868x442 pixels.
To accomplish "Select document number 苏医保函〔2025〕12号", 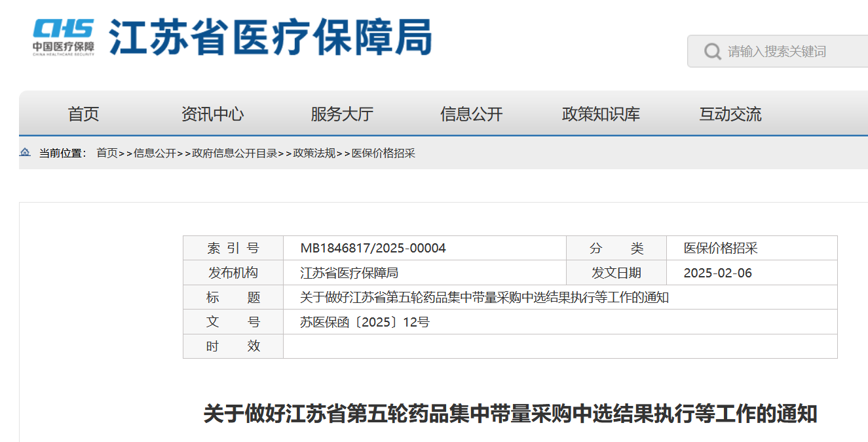I will 365,322.
